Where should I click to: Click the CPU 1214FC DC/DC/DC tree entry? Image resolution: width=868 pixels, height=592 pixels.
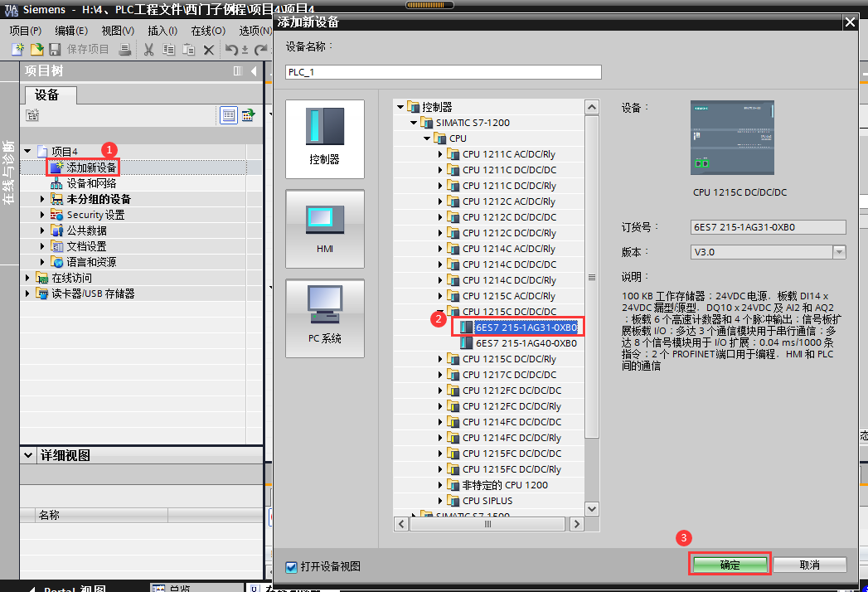[x=512, y=422]
